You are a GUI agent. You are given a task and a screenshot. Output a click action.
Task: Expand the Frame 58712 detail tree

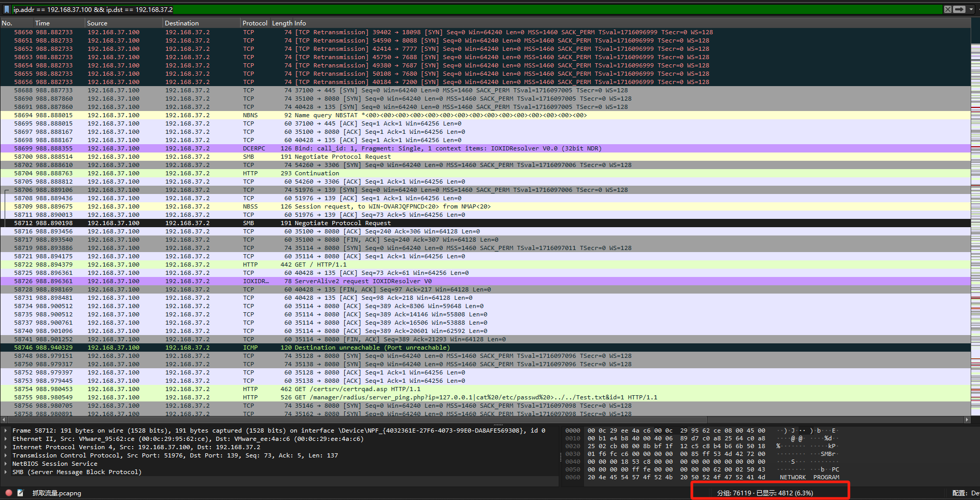tap(6, 430)
